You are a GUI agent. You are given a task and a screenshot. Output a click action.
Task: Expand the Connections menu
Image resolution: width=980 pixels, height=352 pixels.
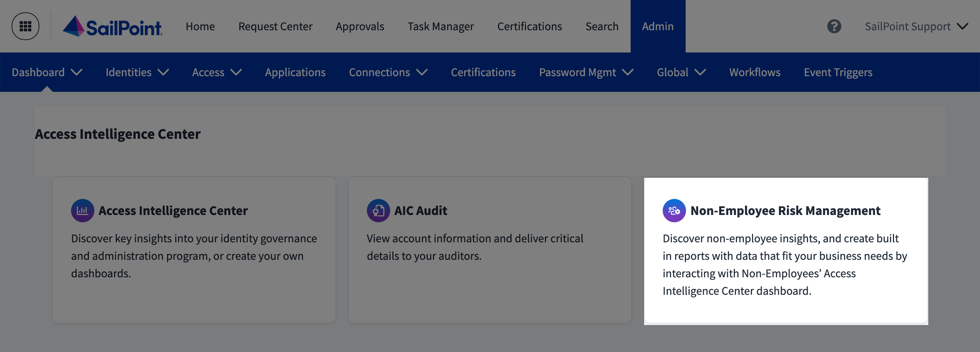pos(388,72)
